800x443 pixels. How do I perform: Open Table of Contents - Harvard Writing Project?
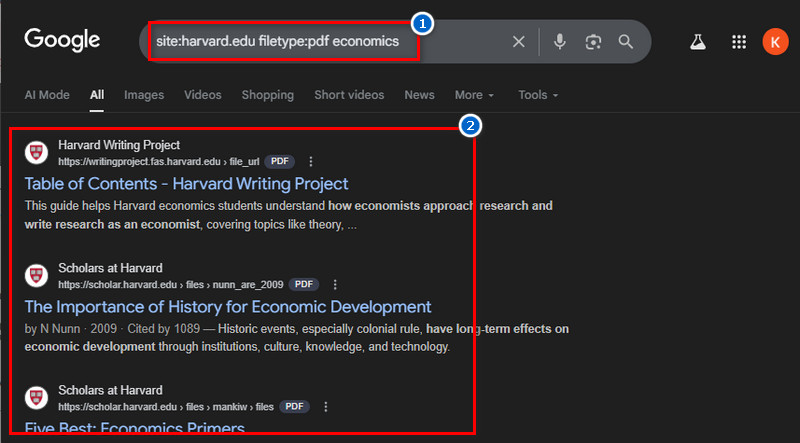coord(186,184)
